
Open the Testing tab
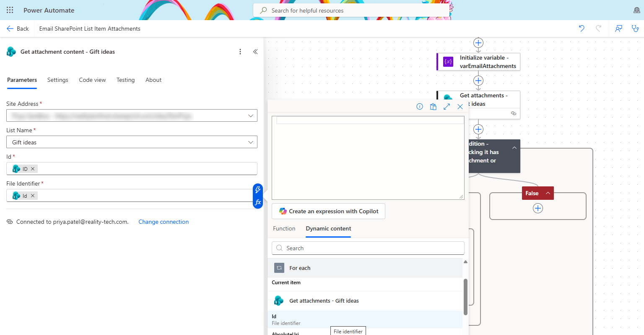pos(126,80)
